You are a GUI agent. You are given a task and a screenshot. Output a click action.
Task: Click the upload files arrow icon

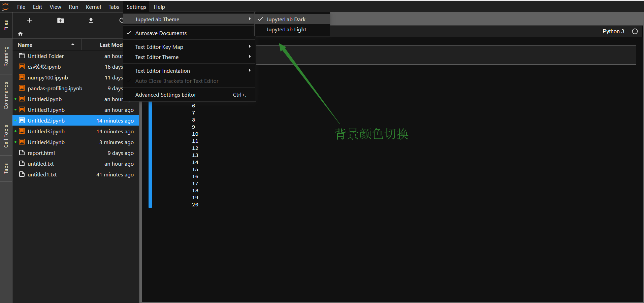(x=91, y=21)
